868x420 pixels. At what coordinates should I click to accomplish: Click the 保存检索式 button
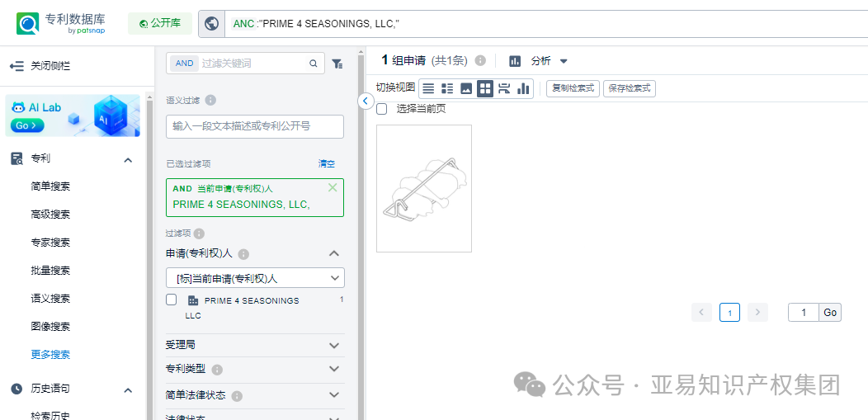click(630, 88)
